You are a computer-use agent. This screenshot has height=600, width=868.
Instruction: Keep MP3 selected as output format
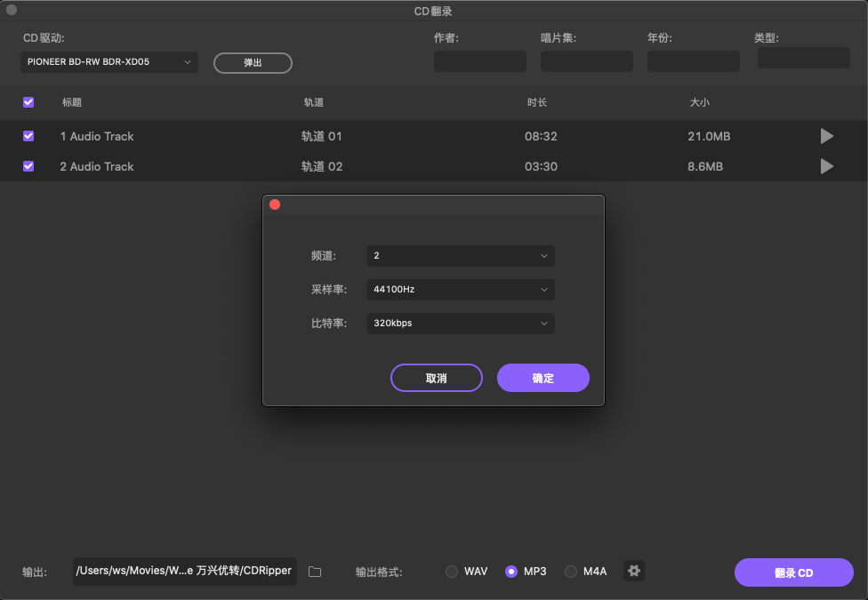[x=511, y=572]
